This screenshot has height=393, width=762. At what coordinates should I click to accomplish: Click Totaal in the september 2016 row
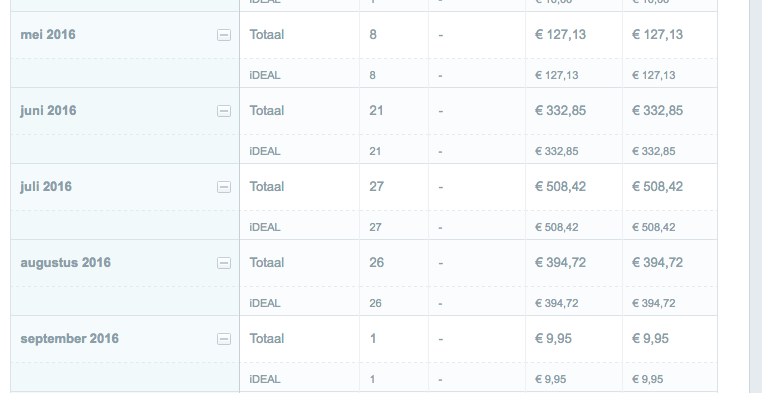coord(267,339)
